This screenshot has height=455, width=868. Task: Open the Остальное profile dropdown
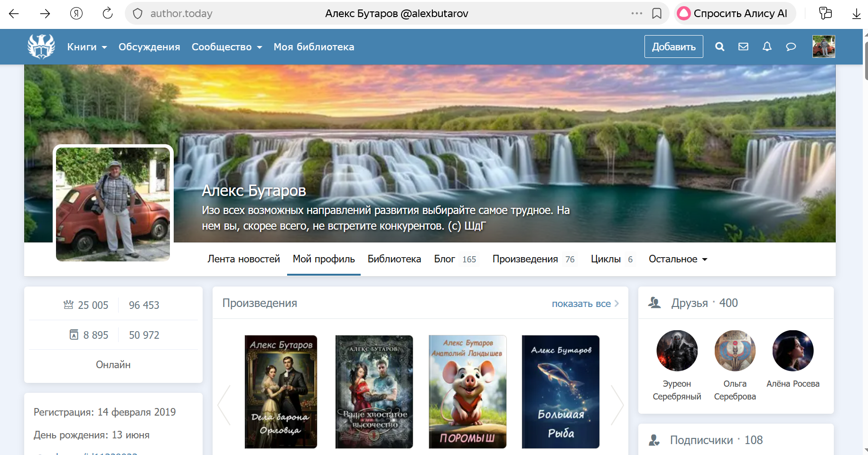[x=678, y=259]
